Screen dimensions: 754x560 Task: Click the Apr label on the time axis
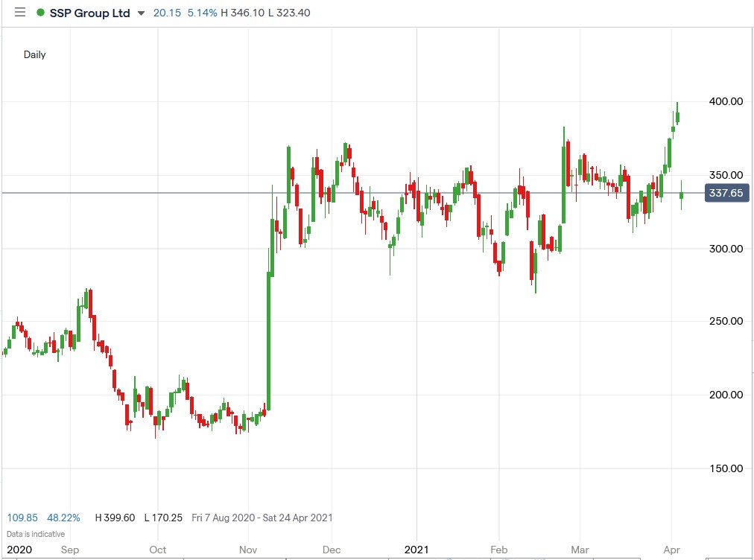point(671,549)
